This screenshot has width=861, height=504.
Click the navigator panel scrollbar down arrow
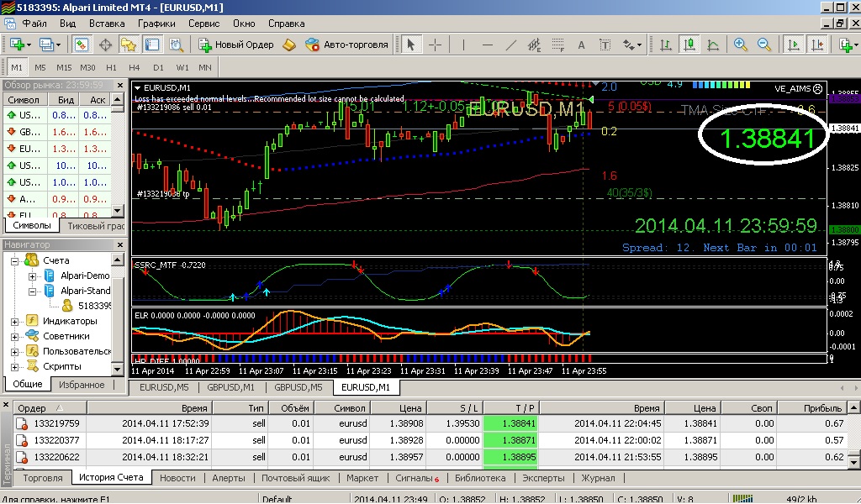click(118, 370)
